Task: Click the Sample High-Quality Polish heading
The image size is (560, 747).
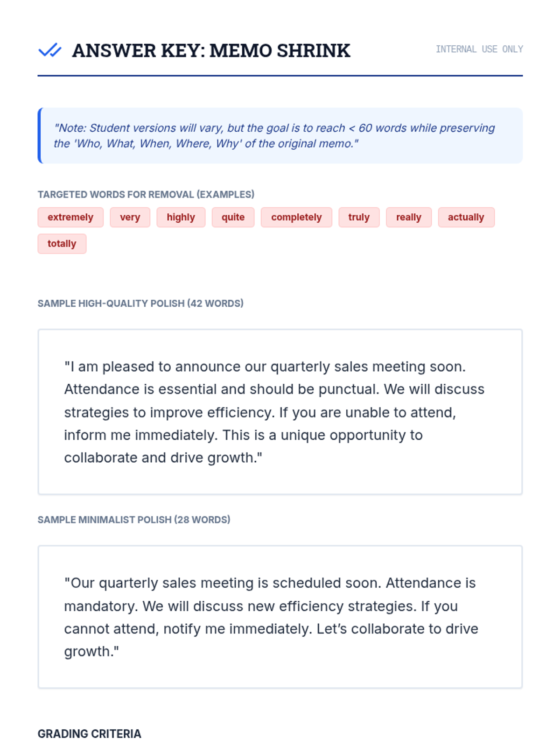Action: click(140, 303)
